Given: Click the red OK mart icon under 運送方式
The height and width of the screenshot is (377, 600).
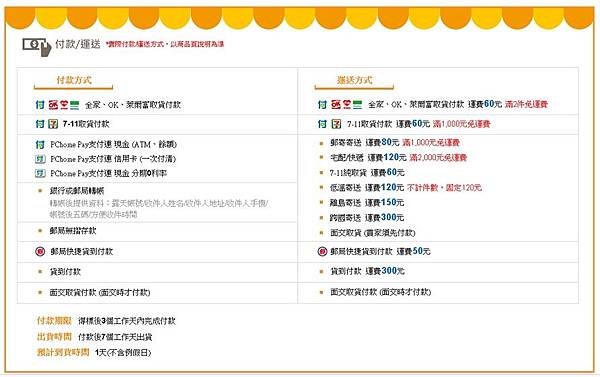Looking at the screenshot, I should 336,104.
